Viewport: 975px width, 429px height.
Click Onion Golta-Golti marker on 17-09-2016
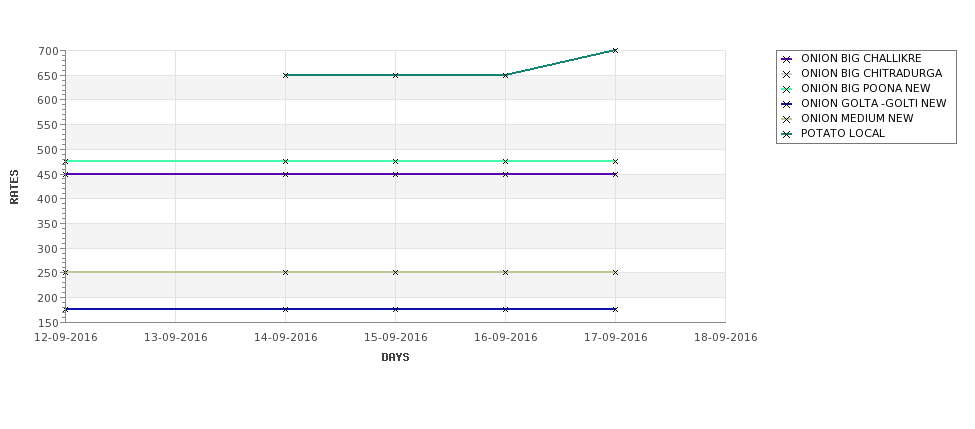click(615, 309)
